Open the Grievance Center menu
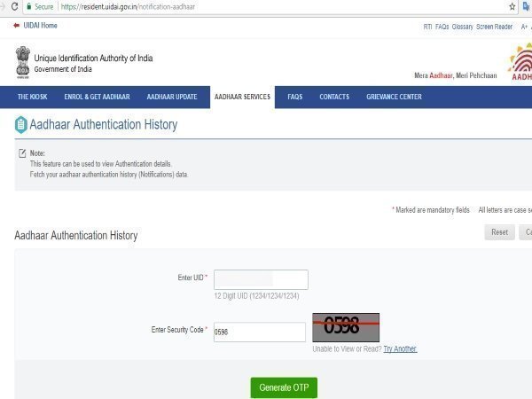532x399 pixels. tap(394, 97)
